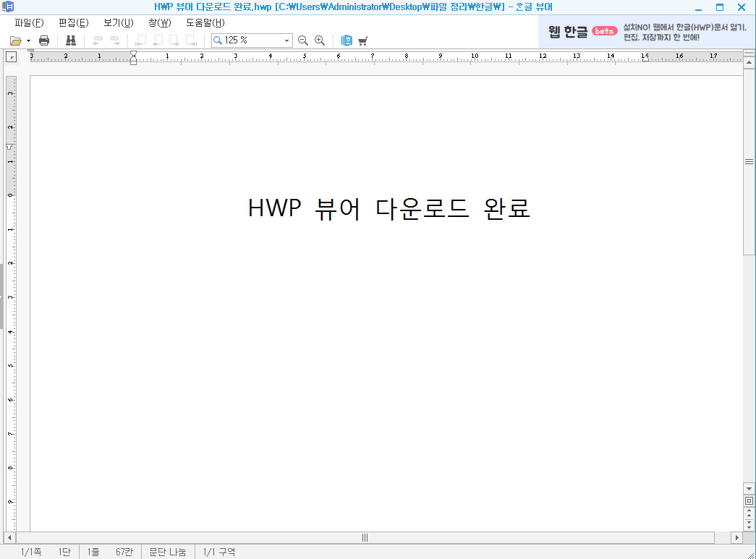Click the app icon in title bar
The image size is (756, 559).
coord(8,7)
